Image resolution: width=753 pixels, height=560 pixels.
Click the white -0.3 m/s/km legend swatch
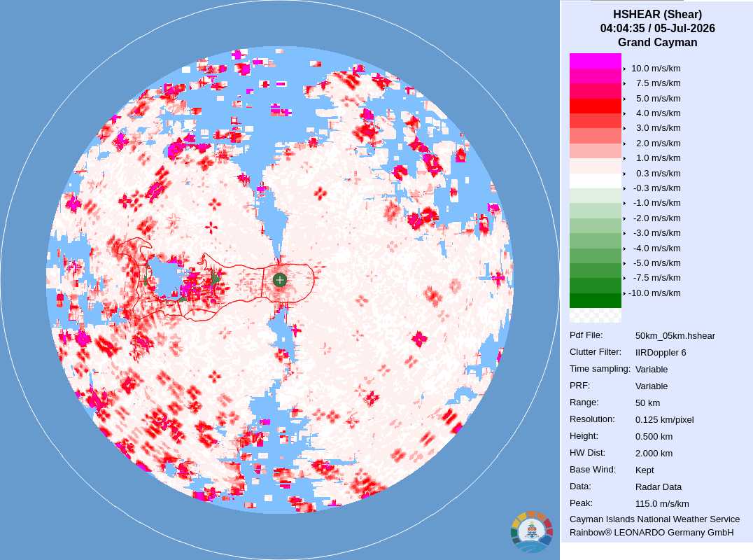point(595,181)
